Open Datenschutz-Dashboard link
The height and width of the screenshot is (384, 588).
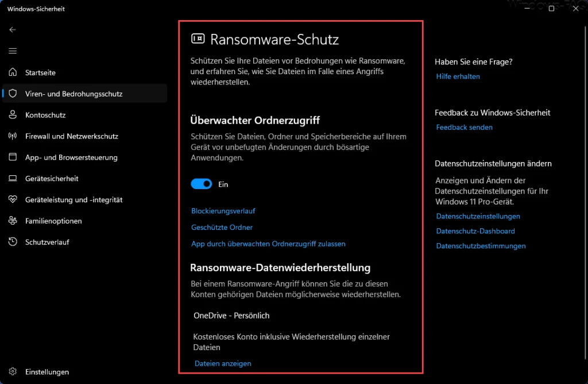[475, 231]
